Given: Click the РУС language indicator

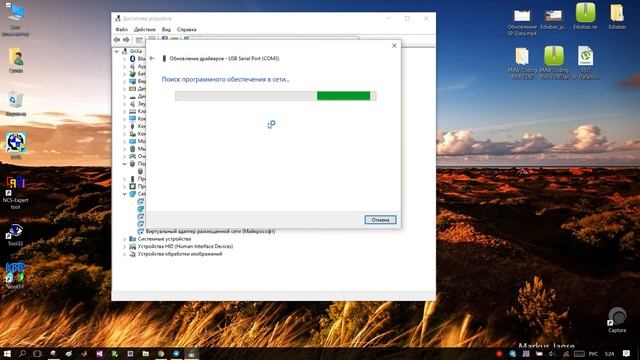Looking at the screenshot, I should pos(593,354).
